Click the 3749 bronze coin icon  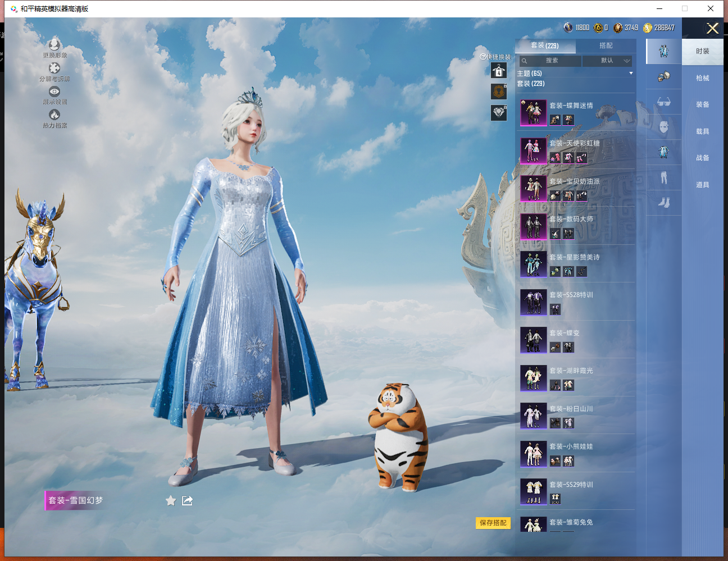tap(618, 28)
